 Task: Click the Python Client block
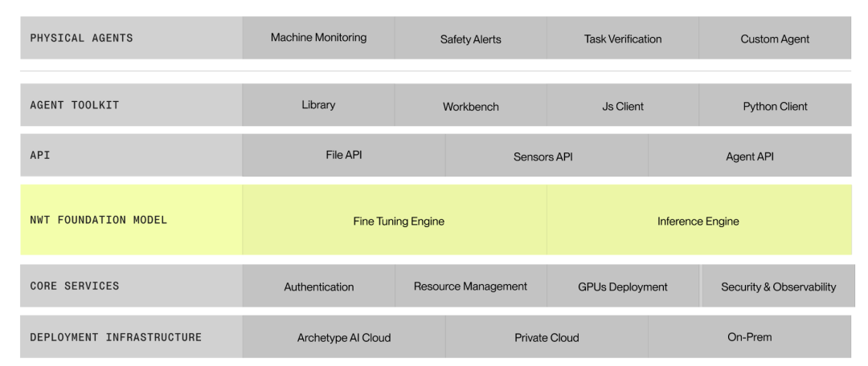[775, 105]
